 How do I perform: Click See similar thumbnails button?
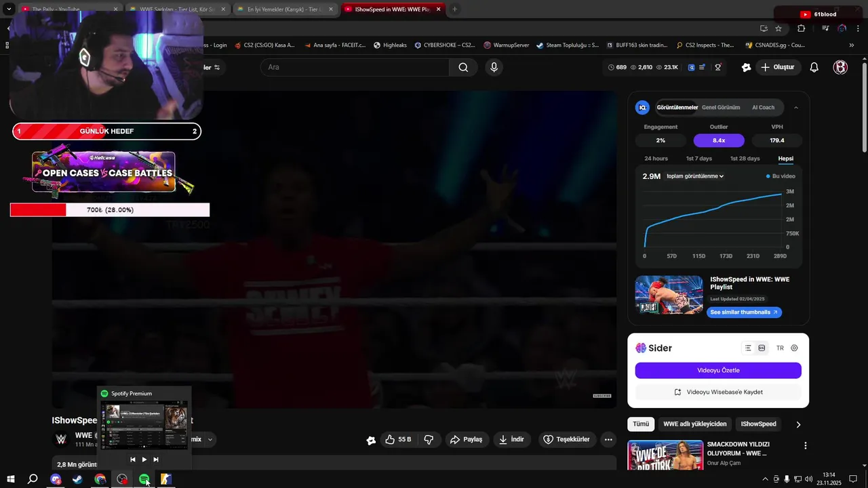744,312
